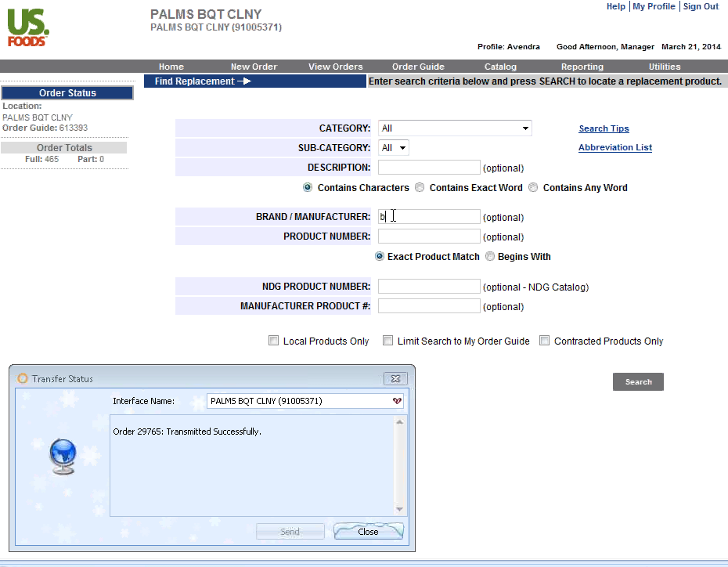728x567 pixels.
Task: Click the Transfer Status dialog title icon
Action: tap(22, 378)
